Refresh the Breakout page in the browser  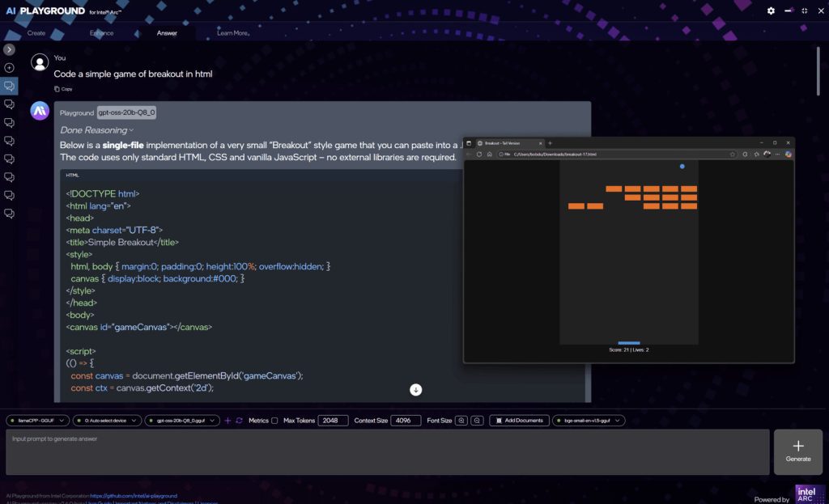479,154
